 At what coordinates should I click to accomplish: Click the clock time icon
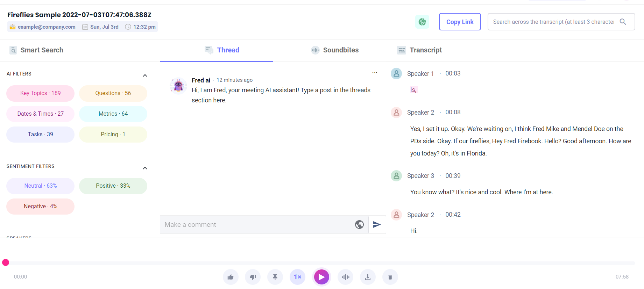coord(128,27)
